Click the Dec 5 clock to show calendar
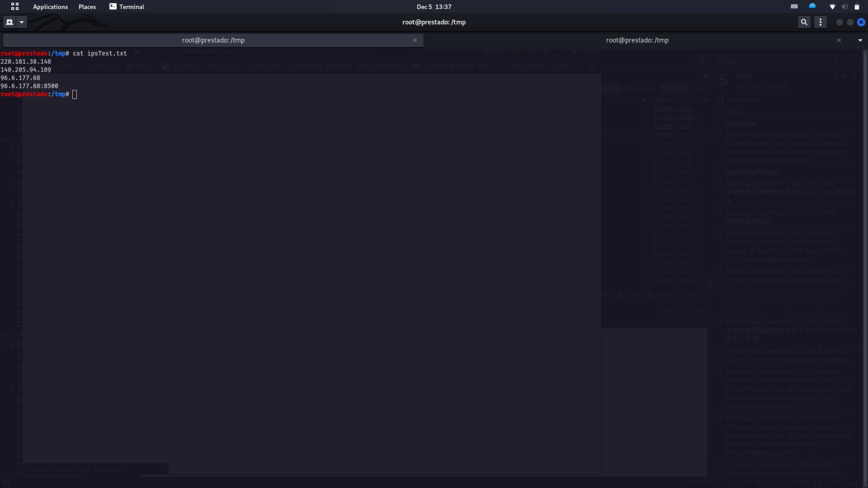 434,6
